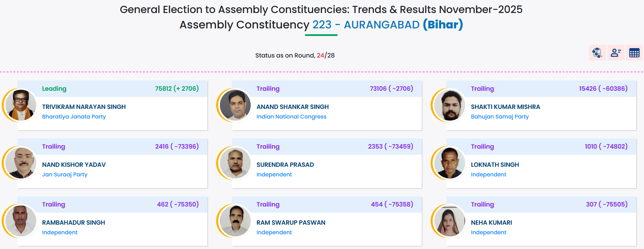Click the Indian National Congress label
Screen dimensions: 644x249
pyautogui.click(x=291, y=117)
